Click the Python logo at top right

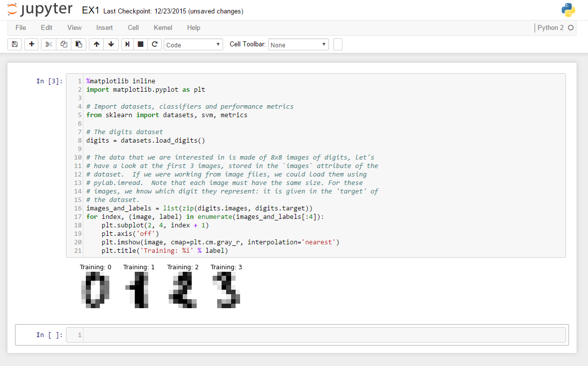pos(568,10)
